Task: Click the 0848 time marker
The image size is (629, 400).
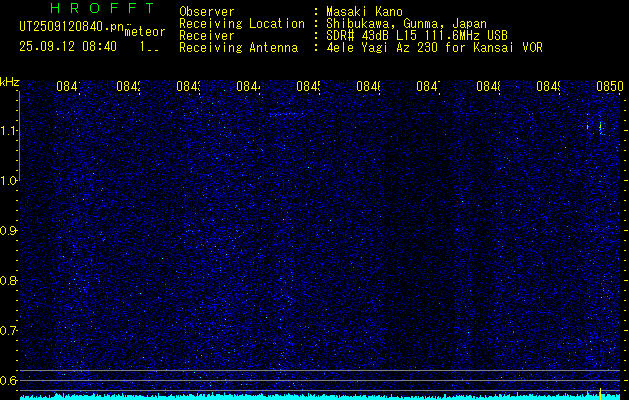Action: 488,87
